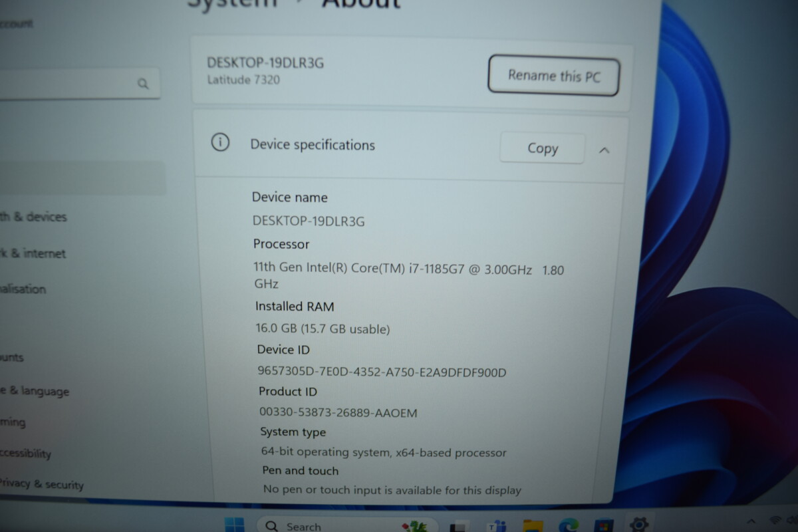Collapse the Device specifications section
Viewport: 798px width, 532px height.
pyautogui.click(x=604, y=150)
